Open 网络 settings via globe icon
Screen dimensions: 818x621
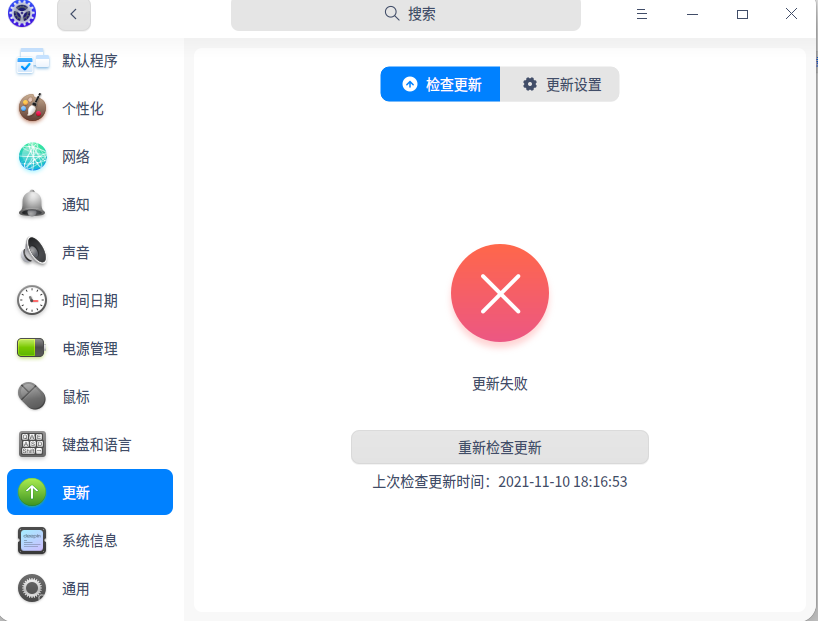tap(31, 156)
